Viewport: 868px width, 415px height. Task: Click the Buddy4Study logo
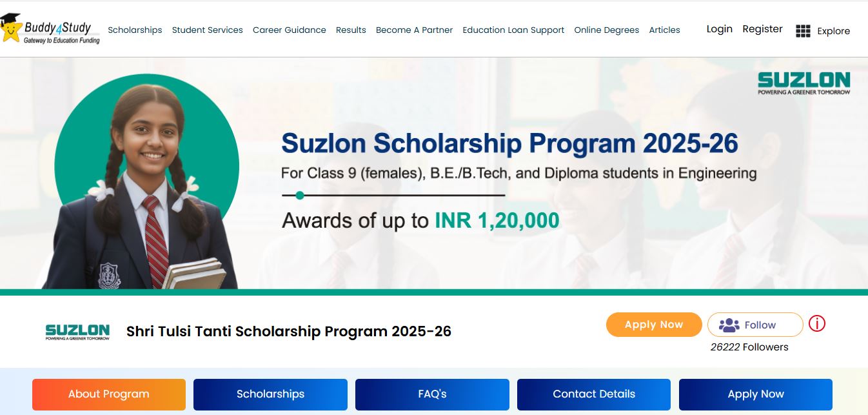click(50, 30)
